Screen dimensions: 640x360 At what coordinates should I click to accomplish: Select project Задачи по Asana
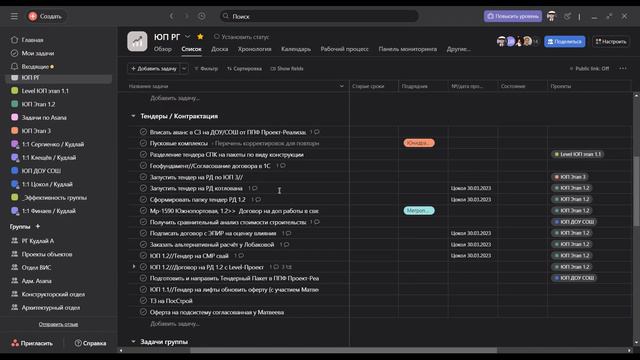tap(44, 118)
